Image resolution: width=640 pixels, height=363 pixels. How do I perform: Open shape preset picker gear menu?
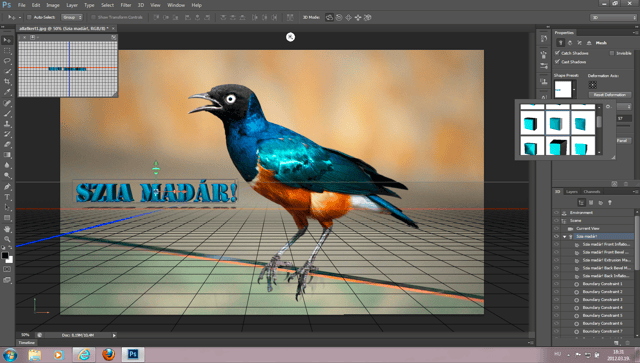tap(608, 107)
